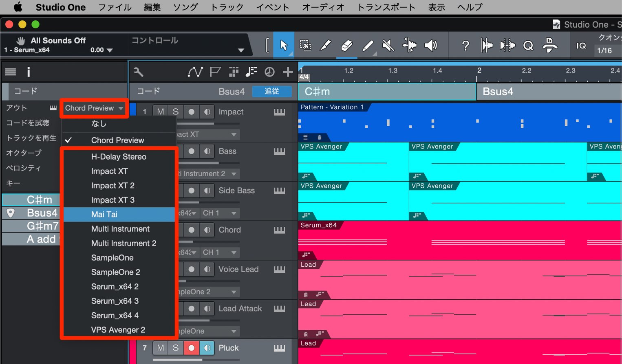
Task: Toggle monitor on Pluck track
Action: point(207,348)
